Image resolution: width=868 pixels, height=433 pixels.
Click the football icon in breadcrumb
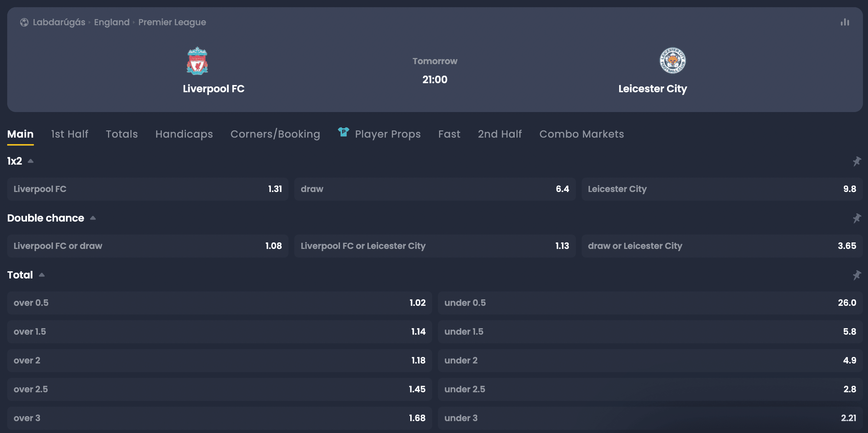24,22
